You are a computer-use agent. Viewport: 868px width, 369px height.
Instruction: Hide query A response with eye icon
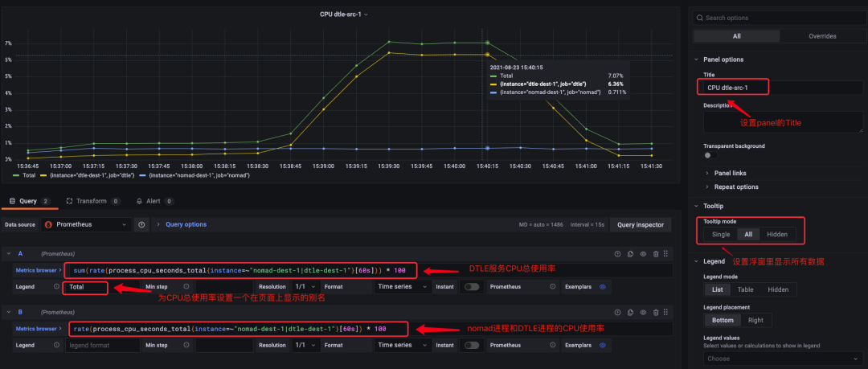(643, 254)
